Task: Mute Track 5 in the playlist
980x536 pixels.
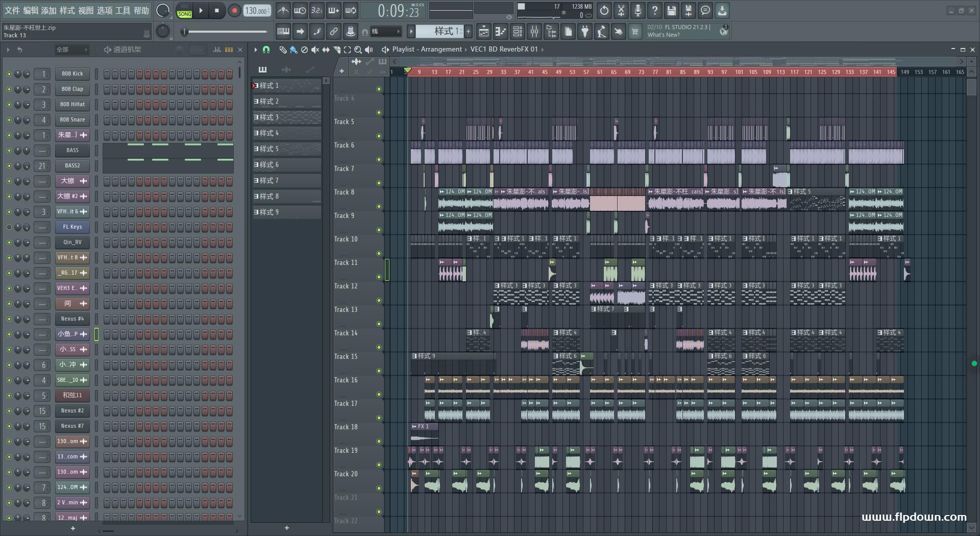Action: point(379,136)
